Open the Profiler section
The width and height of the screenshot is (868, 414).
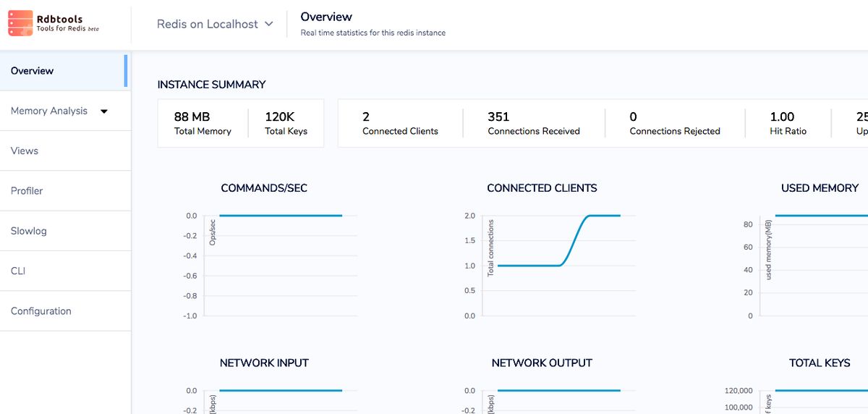point(27,191)
